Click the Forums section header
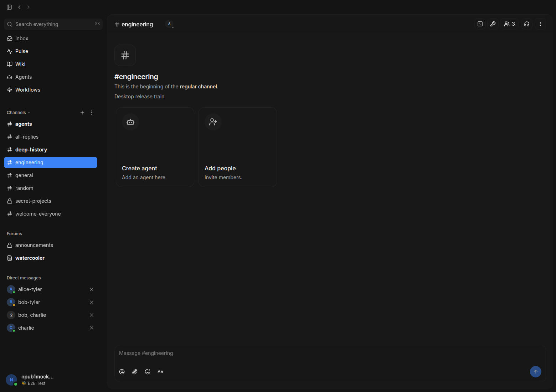The height and width of the screenshot is (392, 556). coord(14,234)
